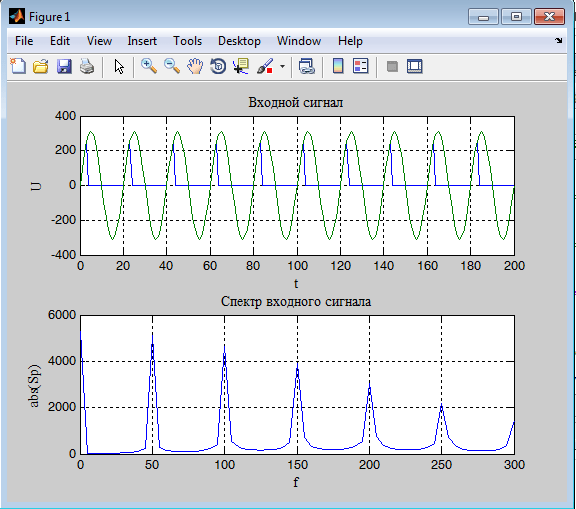Dock the figure using the corner arrow
This screenshot has height=509, width=576.
pos(558,40)
